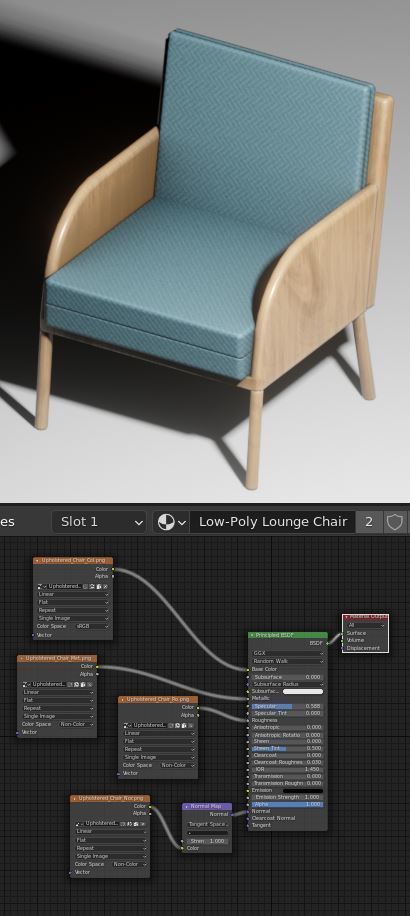Image resolution: width=410 pixels, height=916 pixels.
Task: Toggle fake user in Nor.png node
Action: pos(123,823)
